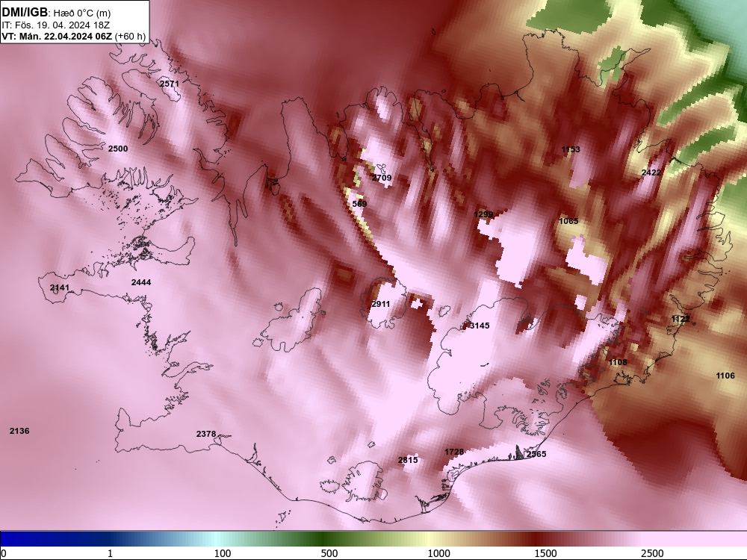Image resolution: width=747 pixels, height=560 pixels.
Task: Click the 1108 height value
Action: (x=618, y=362)
